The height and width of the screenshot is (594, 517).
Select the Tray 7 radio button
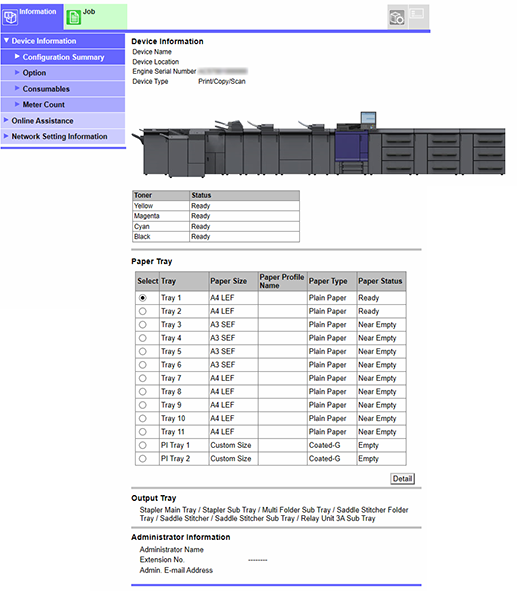click(142, 378)
